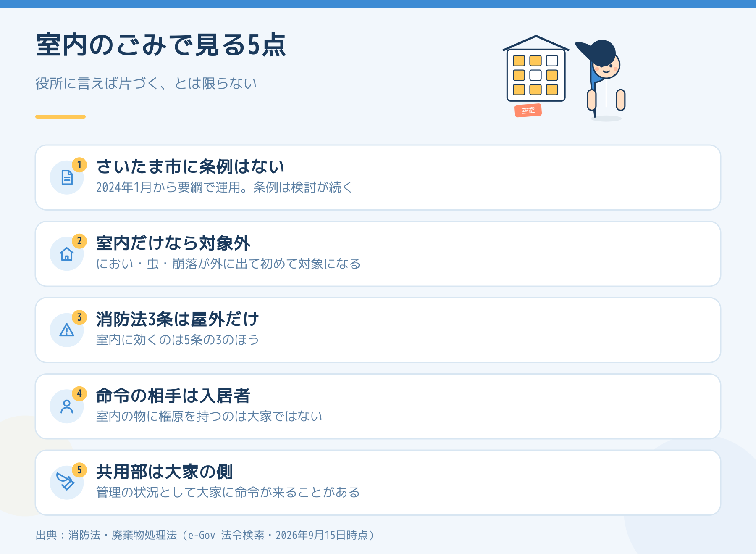Click the red 空室 sign
Screen dimensions: 756x554
528,111
